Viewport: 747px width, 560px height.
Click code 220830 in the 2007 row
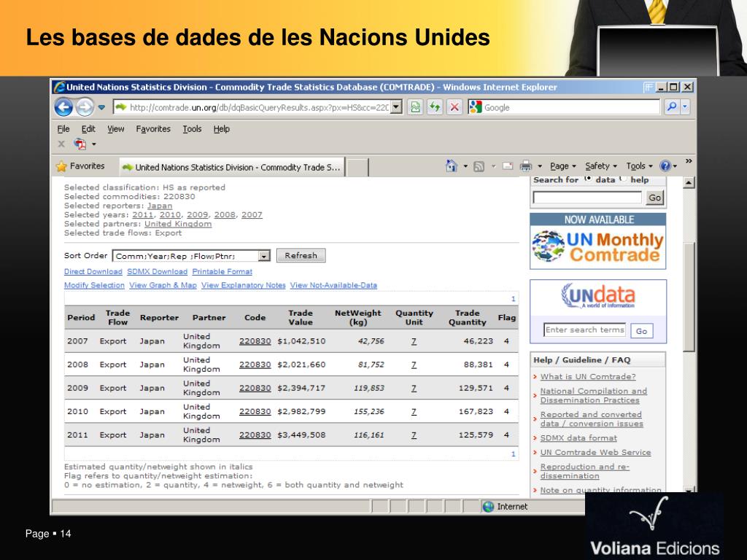pyautogui.click(x=255, y=341)
